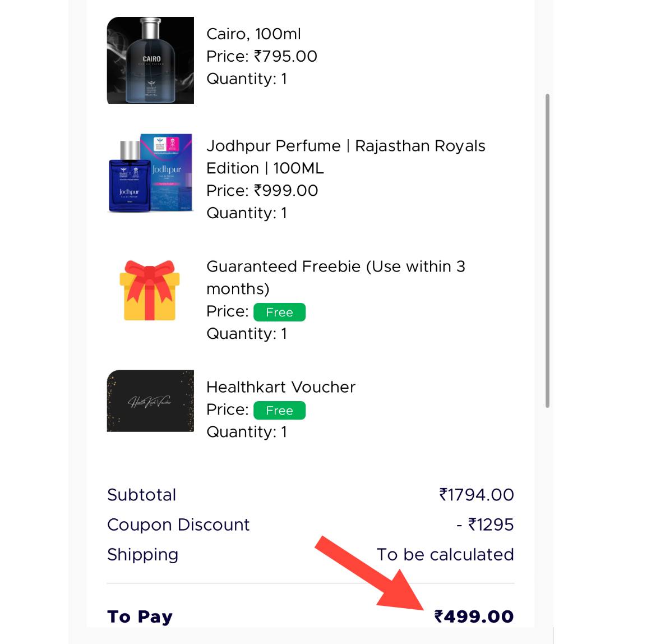Screen dimensions: 656x644
Task: Click the Shipping To be calculated text
Action: pos(446,554)
